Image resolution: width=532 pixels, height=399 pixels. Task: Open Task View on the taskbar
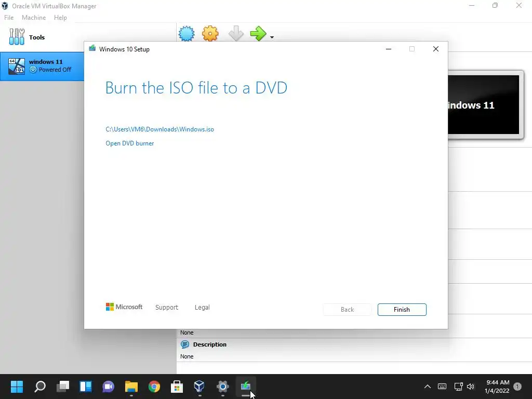tap(63, 386)
